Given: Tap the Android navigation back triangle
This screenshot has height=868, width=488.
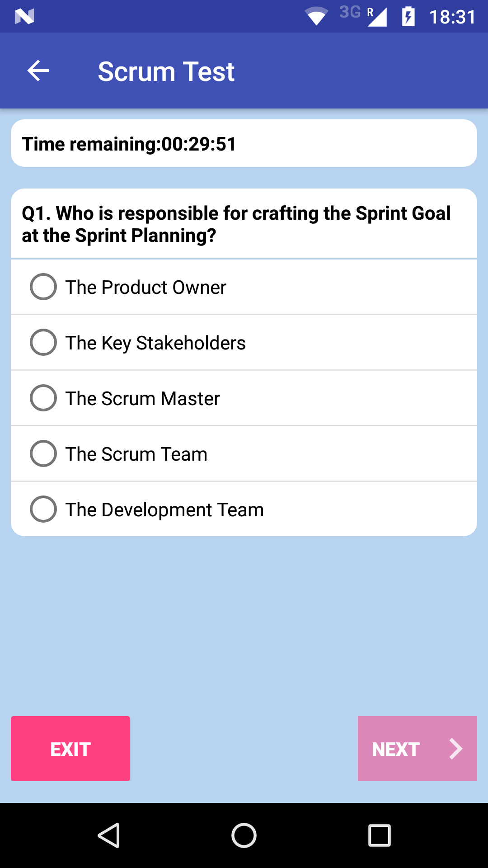Looking at the screenshot, I should 110,835.
